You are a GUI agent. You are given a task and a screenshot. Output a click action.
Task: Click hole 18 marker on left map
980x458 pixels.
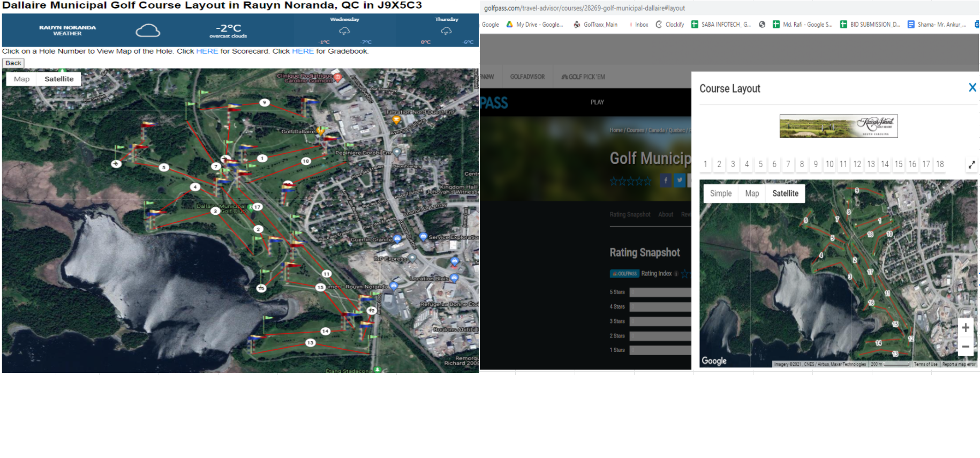(306, 161)
